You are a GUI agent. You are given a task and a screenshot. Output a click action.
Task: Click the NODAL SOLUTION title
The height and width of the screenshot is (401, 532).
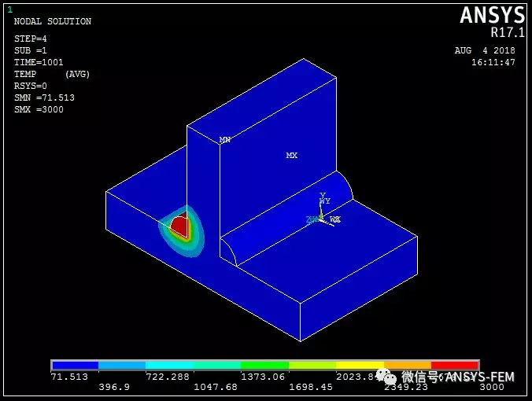53,21
